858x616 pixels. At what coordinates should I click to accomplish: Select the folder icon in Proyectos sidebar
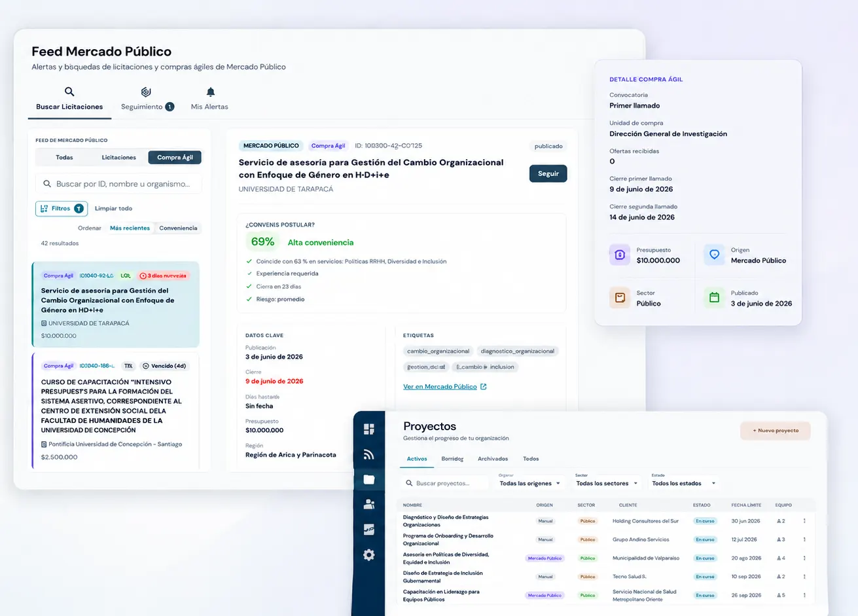[368, 480]
